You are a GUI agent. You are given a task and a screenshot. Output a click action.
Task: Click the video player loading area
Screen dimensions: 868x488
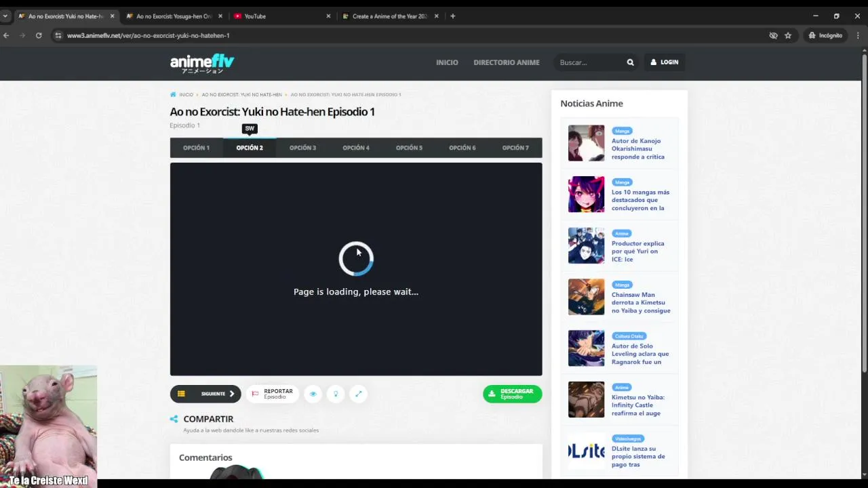356,269
